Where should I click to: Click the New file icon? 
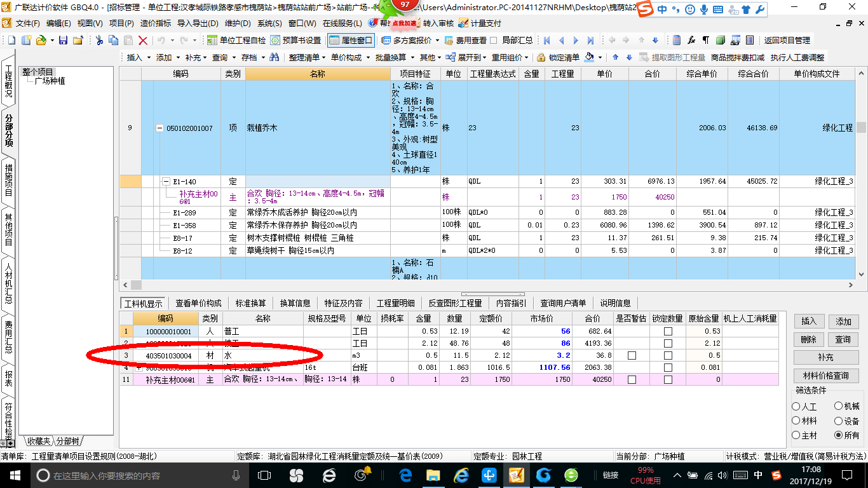click(12, 40)
